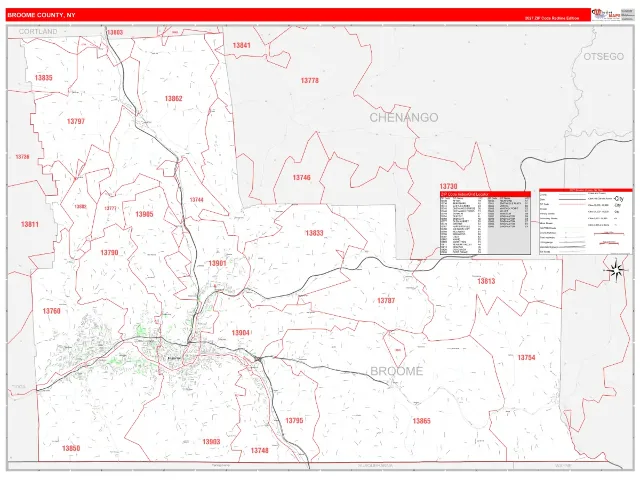Click ZIP code label 13862

click(x=173, y=99)
